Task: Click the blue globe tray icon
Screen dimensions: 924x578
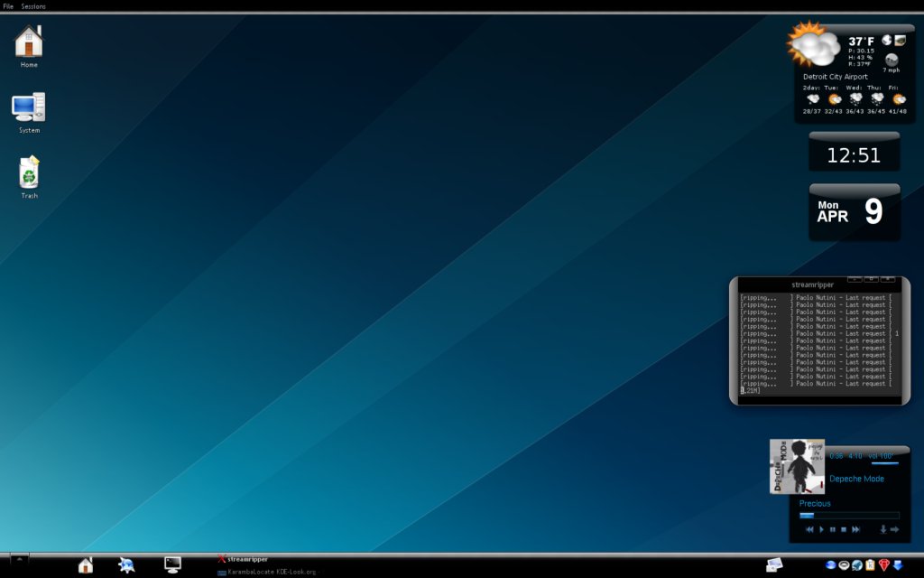Action: click(x=831, y=565)
